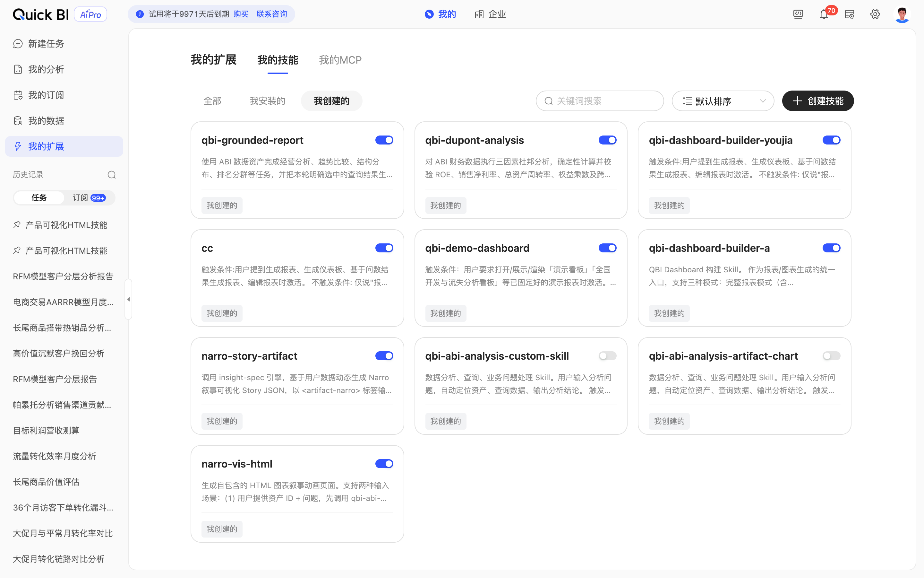The image size is (924, 578).
Task: Open history item 大促月转化链路对比分析
Action: (58, 559)
